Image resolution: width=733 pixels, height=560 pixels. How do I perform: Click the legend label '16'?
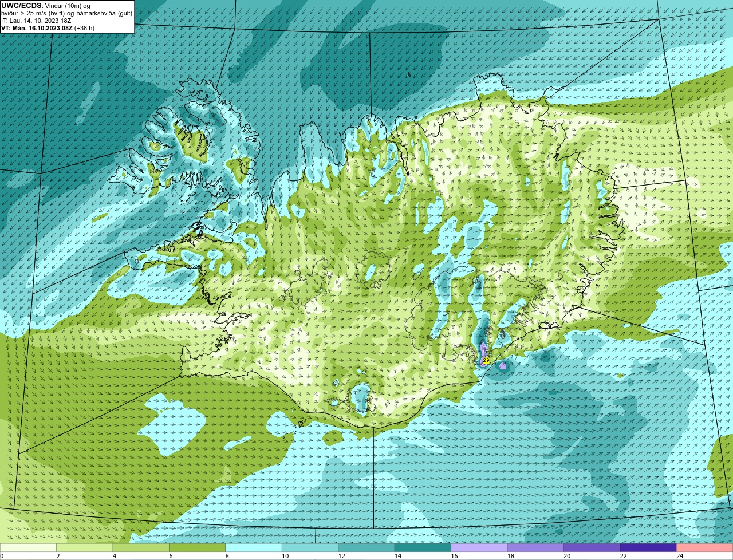coord(454,556)
